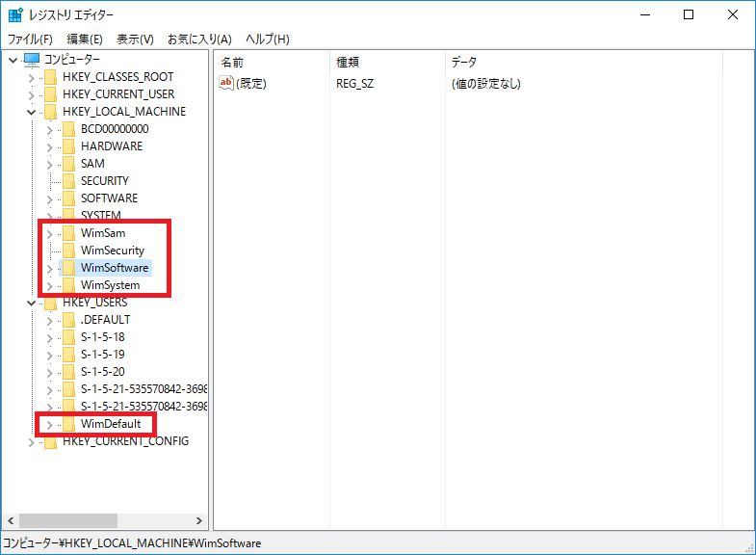Click the HKEY_CURRENT_USER folder icon
The height and width of the screenshot is (555, 756).
pos(51,94)
